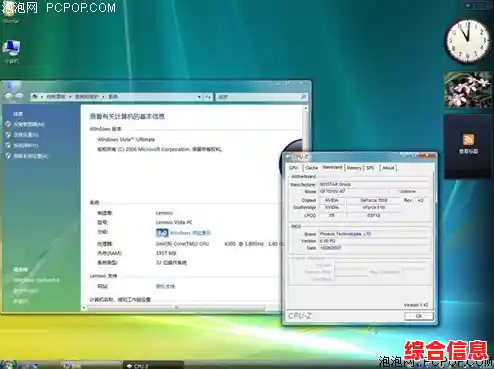Screen dimensions: 494x369
Task: Refresh the System window address bar
Action: pyautogui.click(x=208, y=97)
